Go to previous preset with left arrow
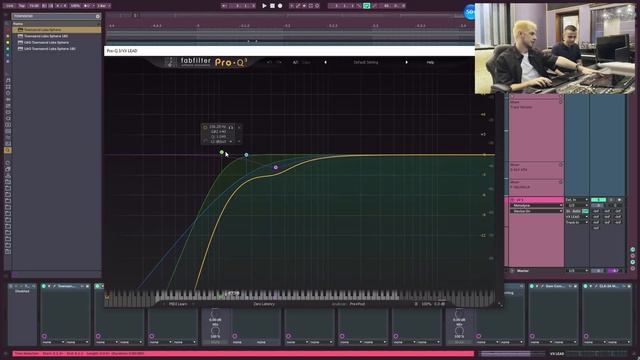The width and height of the screenshot is (640, 360). pyautogui.click(x=325, y=62)
